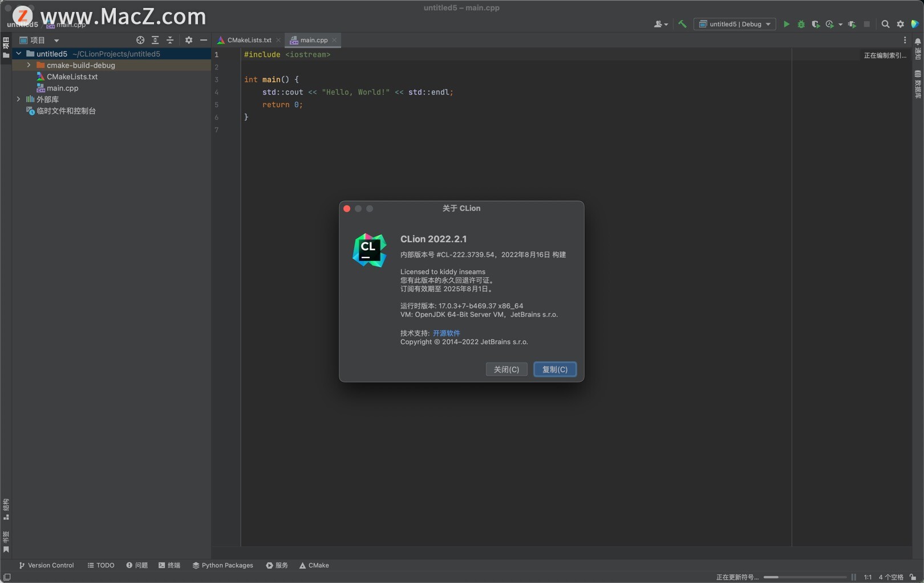Screen dimensions: 924x583
Task: Run with coverage shield icon
Action: click(816, 24)
